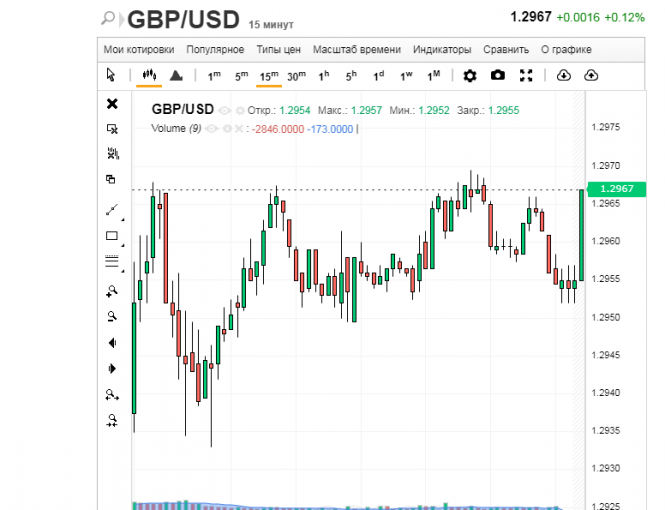The height and width of the screenshot is (510, 665).
Task: Toggle visibility of Volume indicator
Action: (212, 128)
